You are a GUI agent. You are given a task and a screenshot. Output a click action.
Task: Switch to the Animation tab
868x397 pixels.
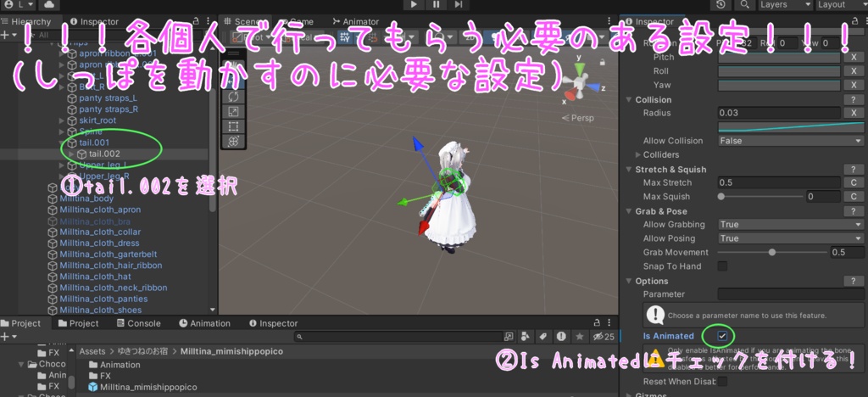pyautogui.click(x=205, y=323)
